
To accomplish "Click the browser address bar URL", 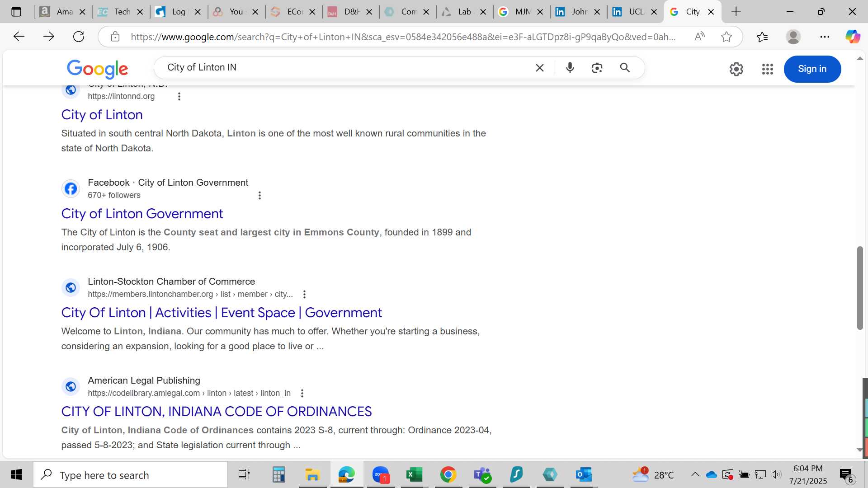I will click(x=404, y=37).
